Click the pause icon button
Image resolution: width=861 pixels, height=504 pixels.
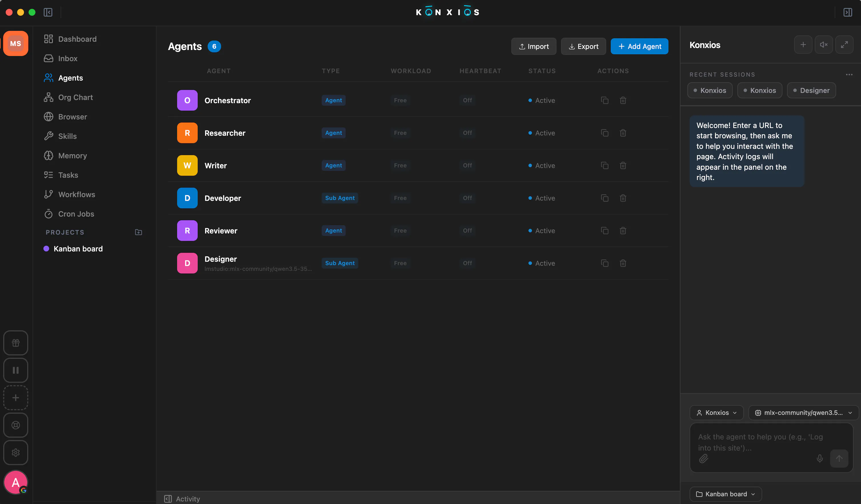(x=16, y=370)
